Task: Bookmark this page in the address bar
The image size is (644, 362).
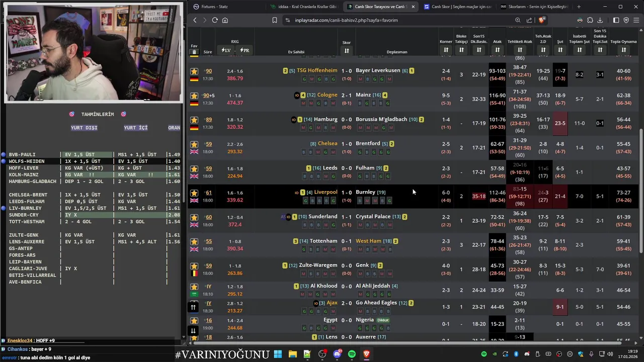Action: pos(275,20)
